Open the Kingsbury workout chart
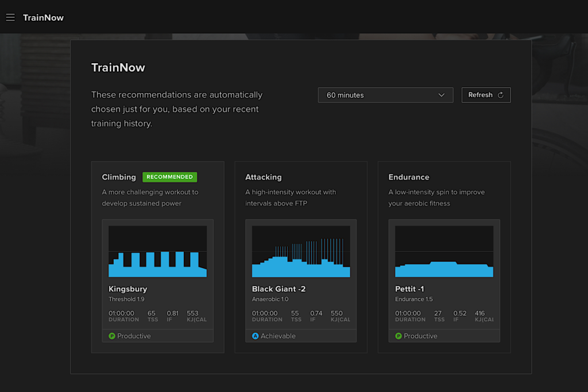588x392 pixels. tap(157, 251)
